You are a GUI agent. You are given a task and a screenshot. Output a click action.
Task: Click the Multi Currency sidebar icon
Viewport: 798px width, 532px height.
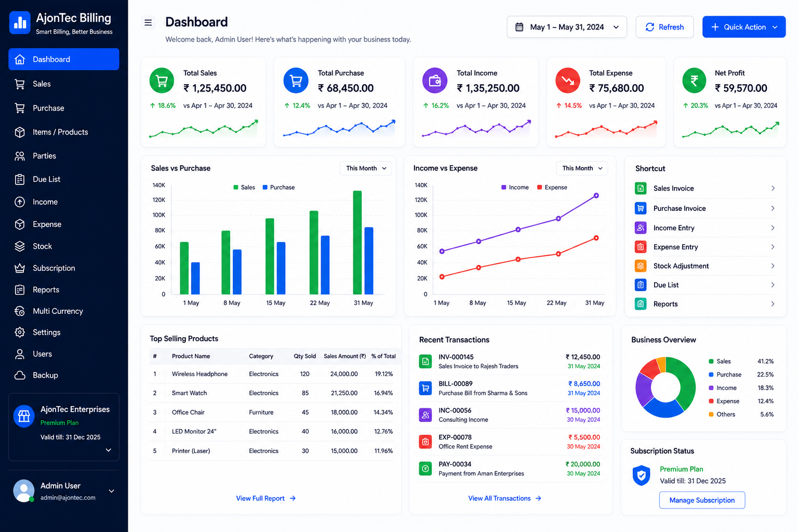coord(20,311)
